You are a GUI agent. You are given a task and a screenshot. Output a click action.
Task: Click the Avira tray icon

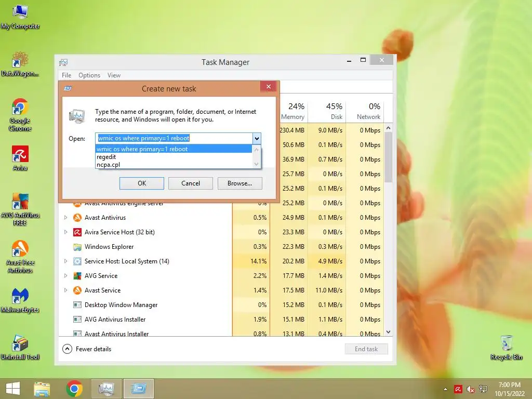coord(458,389)
